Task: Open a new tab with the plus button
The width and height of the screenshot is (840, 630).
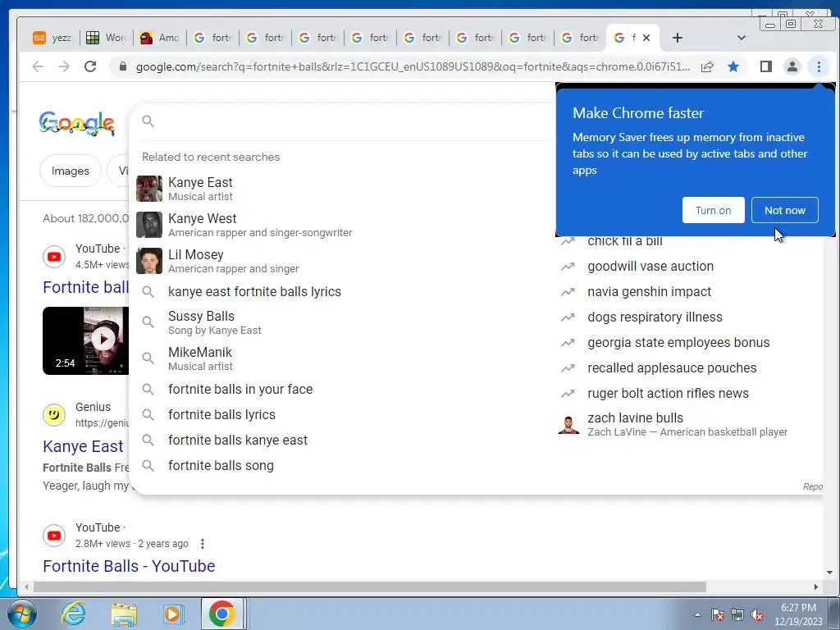Action: (x=677, y=38)
